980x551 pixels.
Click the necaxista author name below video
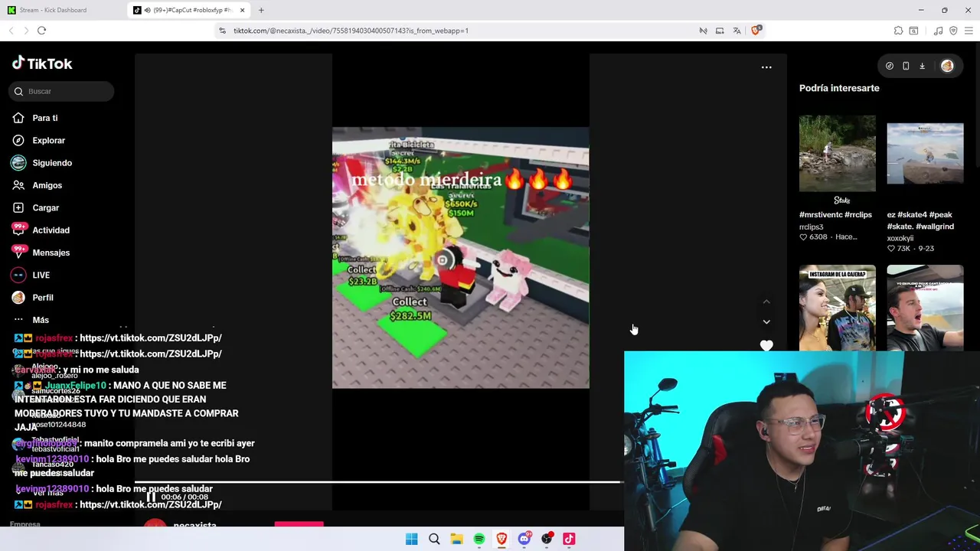[x=194, y=525]
